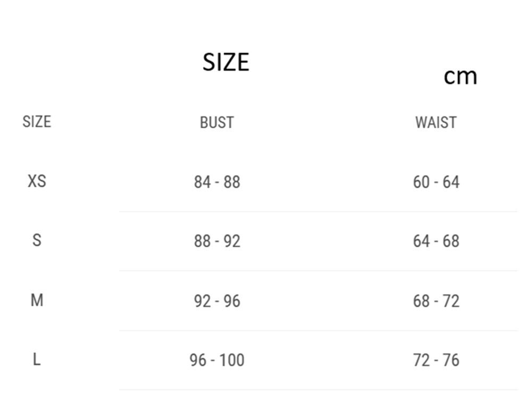Screen dimensions: 532x409
Task: Select the 72 - 76 waist measurement
Action: coord(436,361)
